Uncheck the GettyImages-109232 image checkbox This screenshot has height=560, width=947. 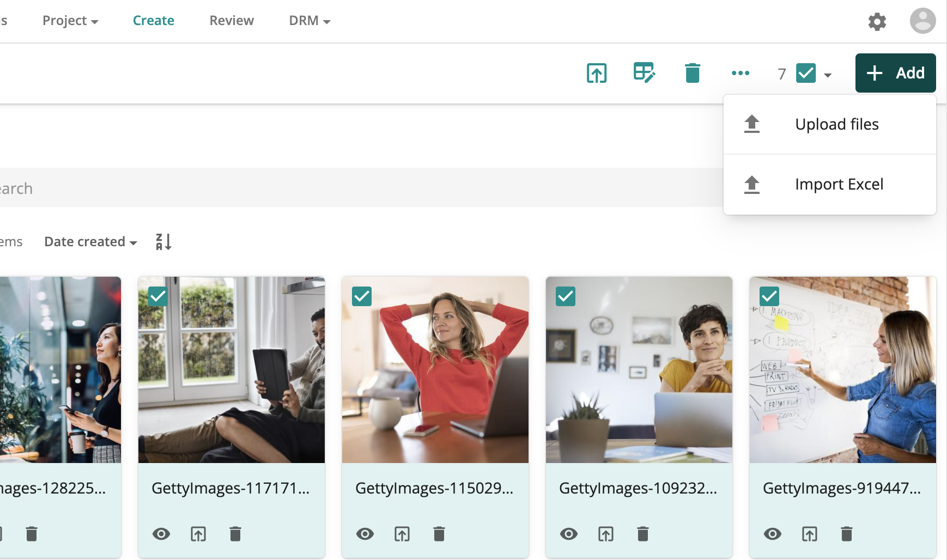(x=566, y=296)
